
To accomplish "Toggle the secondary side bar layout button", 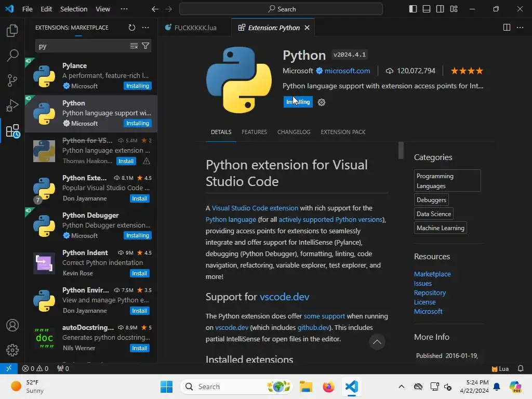I will point(440,9).
